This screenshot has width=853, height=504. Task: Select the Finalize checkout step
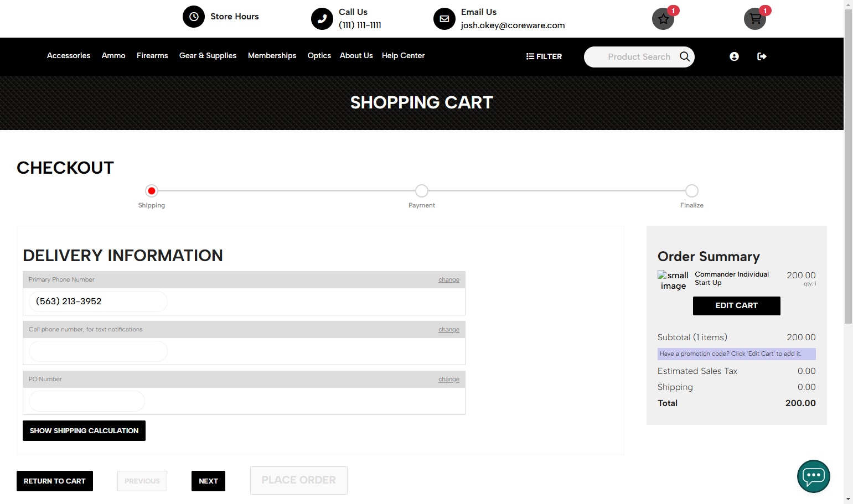692,191
